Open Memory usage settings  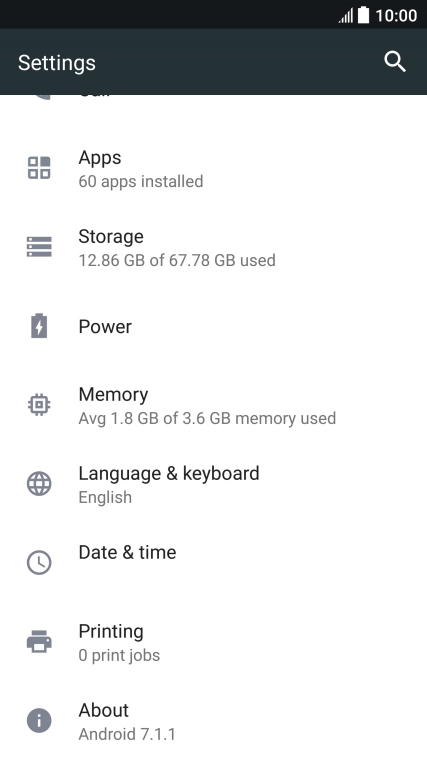[213, 405]
